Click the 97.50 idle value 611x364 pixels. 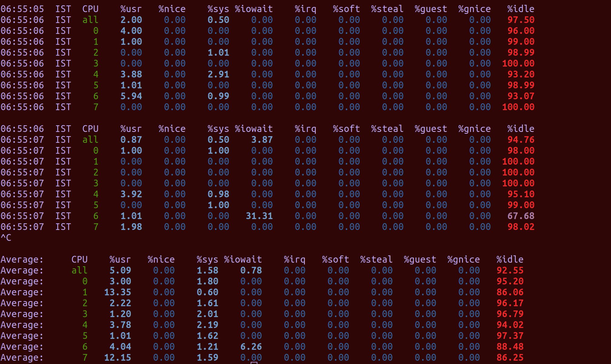(521, 20)
